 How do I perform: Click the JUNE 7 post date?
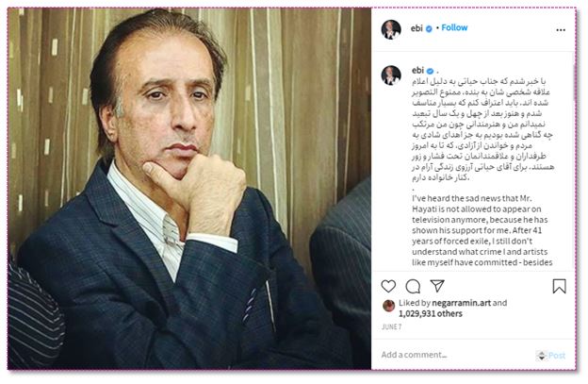click(x=391, y=327)
